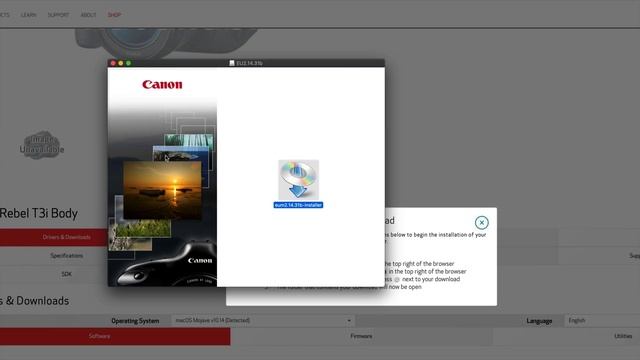This screenshot has width=640, height=360.
Task: Open the eum2.14.31b-installer disc icon
Action: (x=298, y=180)
